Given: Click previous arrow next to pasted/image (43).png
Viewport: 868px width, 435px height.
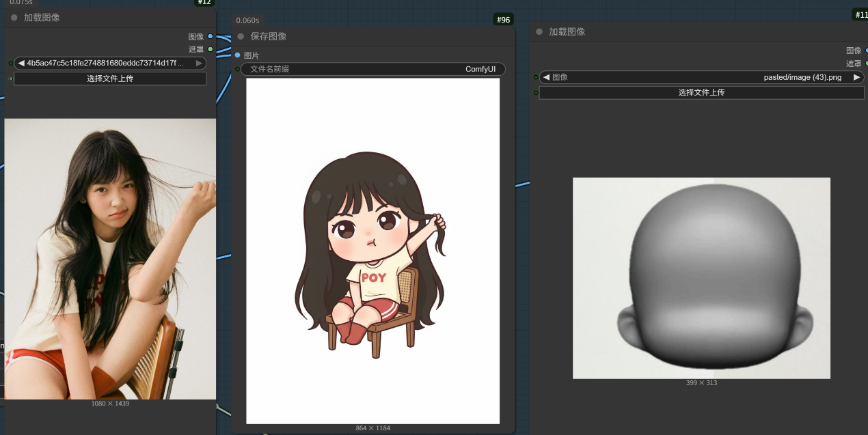Looking at the screenshot, I should click(546, 77).
